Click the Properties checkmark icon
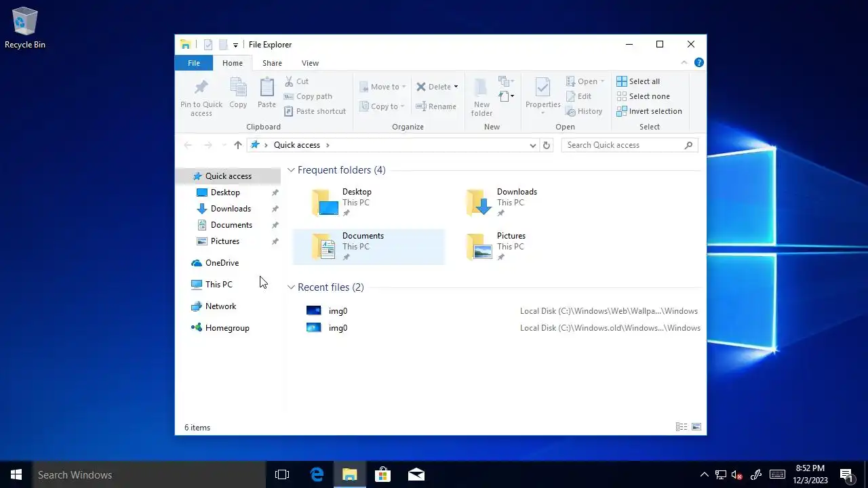 (x=542, y=87)
